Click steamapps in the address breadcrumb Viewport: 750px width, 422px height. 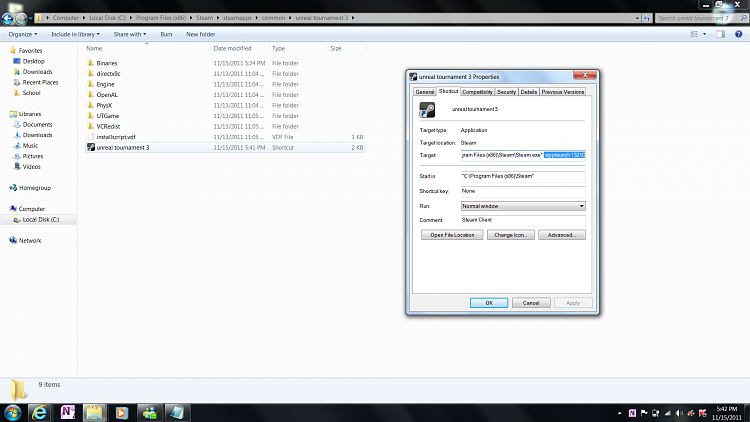237,18
